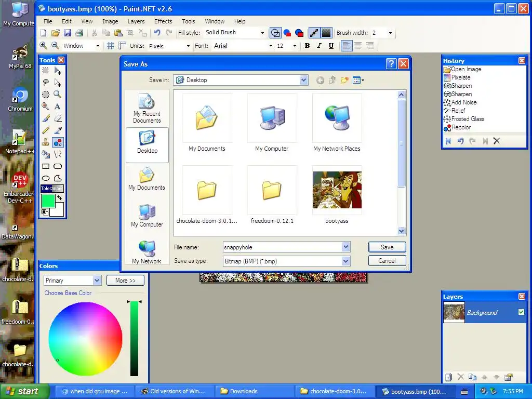Open the Save in location dropdown
The width and height of the screenshot is (532, 399).
(303, 80)
